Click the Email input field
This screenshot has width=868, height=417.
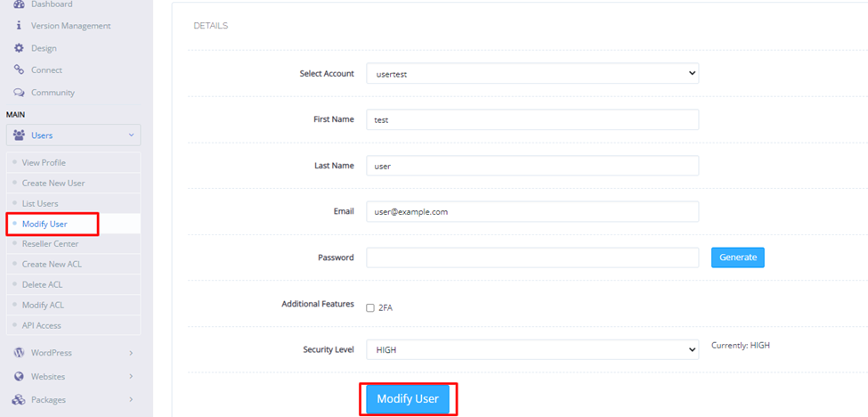[x=532, y=211]
